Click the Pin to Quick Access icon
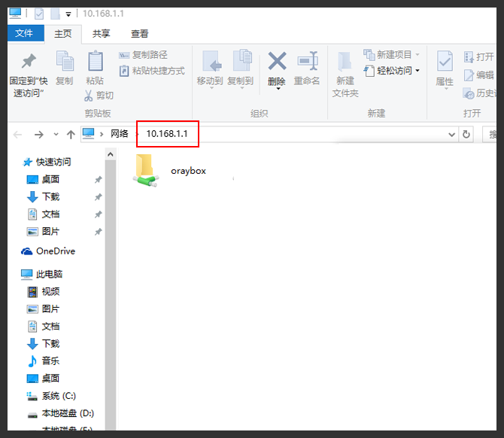Image resolution: width=504 pixels, height=438 pixels. click(29, 61)
